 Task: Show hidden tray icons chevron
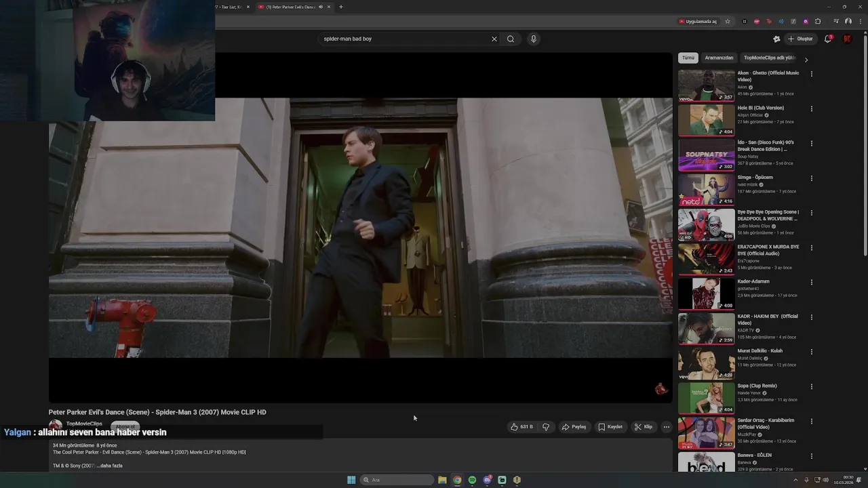click(x=795, y=480)
